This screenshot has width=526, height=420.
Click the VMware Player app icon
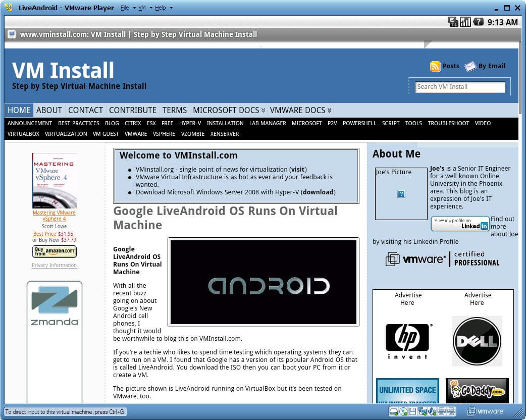pyautogui.click(x=9, y=8)
